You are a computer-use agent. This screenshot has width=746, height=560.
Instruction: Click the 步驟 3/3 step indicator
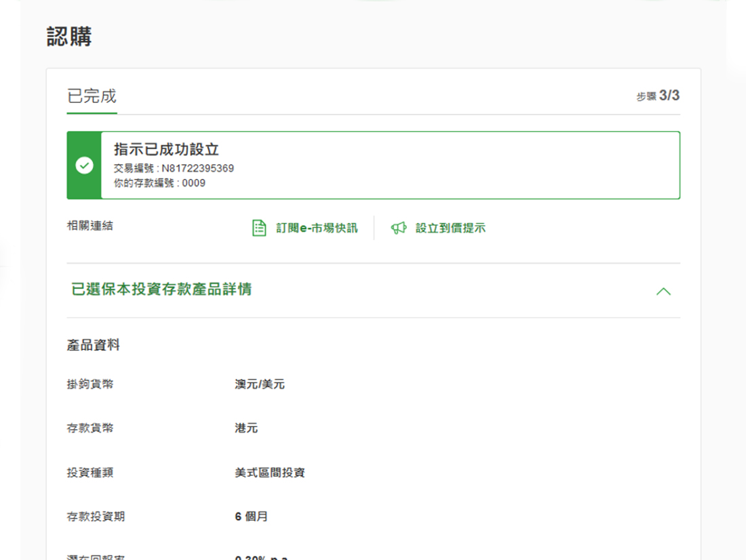click(x=658, y=96)
